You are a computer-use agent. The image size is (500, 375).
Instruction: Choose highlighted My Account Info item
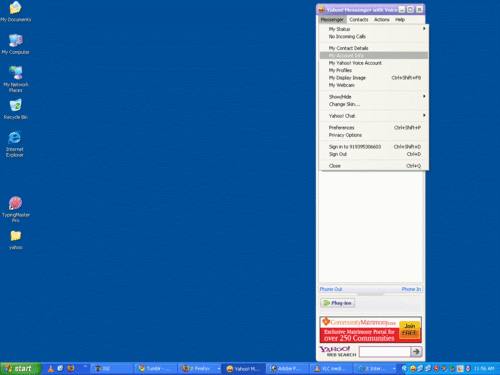tap(374, 55)
